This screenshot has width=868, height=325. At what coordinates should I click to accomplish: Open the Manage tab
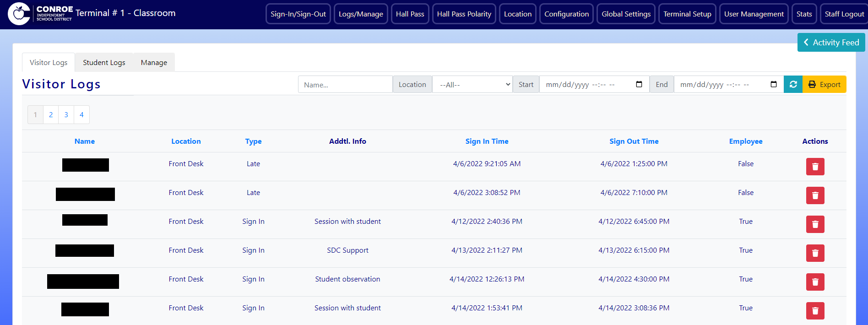(x=154, y=63)
